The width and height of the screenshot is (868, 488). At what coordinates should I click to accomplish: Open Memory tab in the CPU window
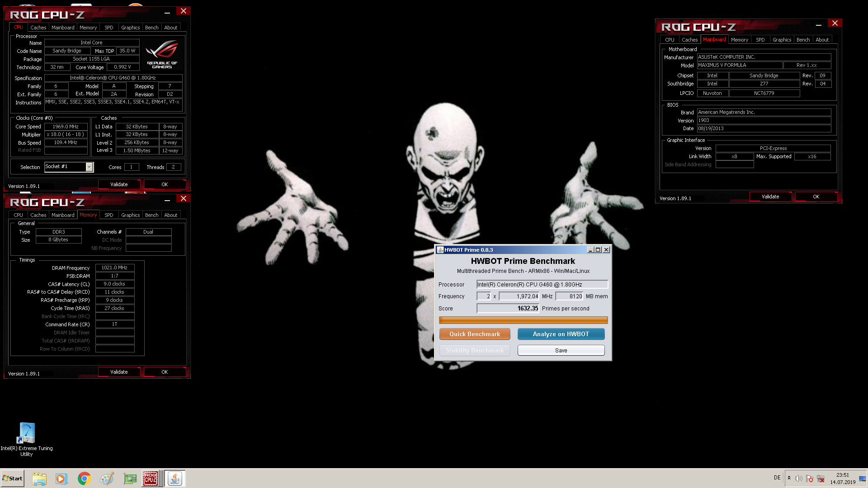(88, 28)
